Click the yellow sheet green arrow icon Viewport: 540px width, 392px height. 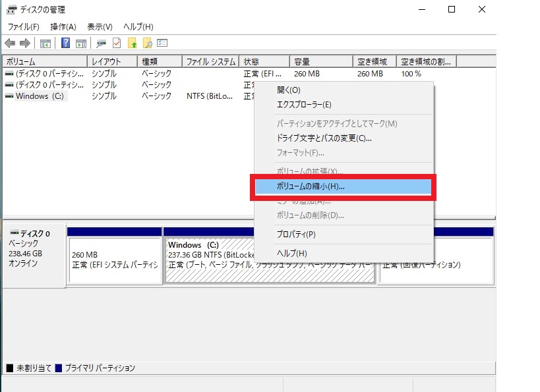[x=132, y=43]
